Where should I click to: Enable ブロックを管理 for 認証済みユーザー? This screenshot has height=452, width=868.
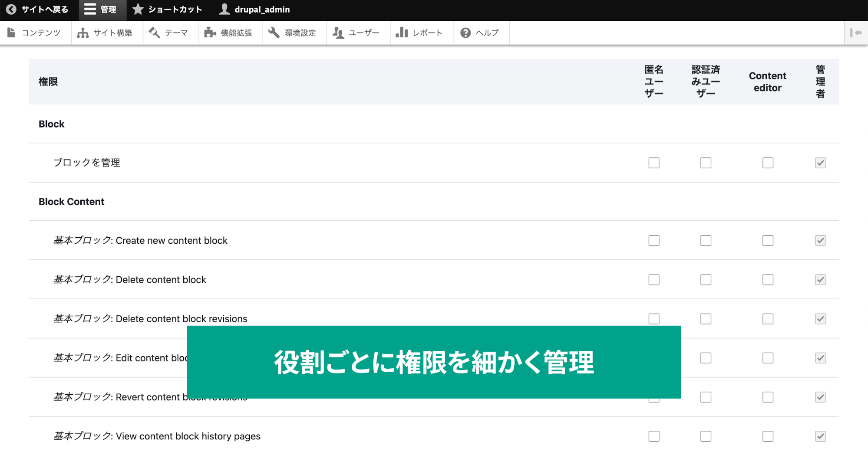[706, 163]
